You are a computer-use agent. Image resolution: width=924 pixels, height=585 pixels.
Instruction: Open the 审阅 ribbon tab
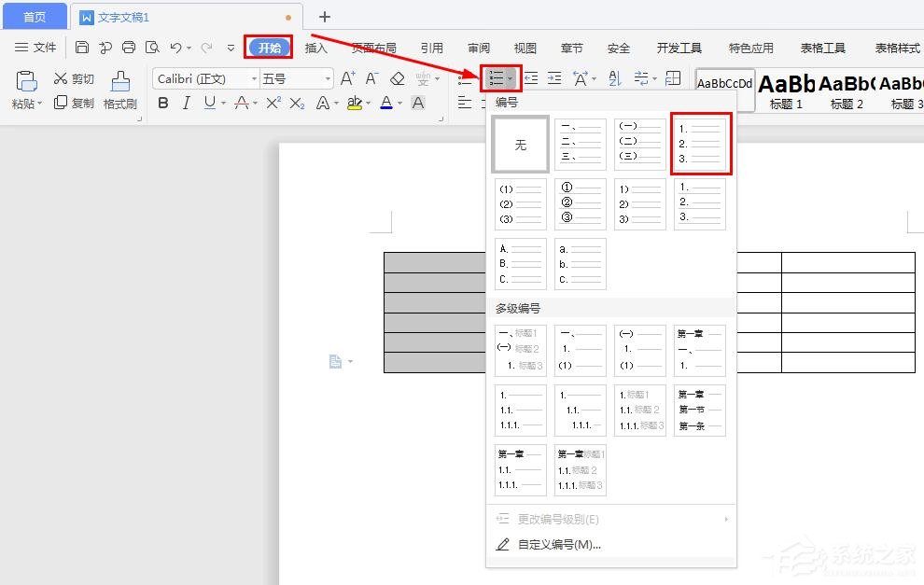pyautogui.click(x=479, y=48)
